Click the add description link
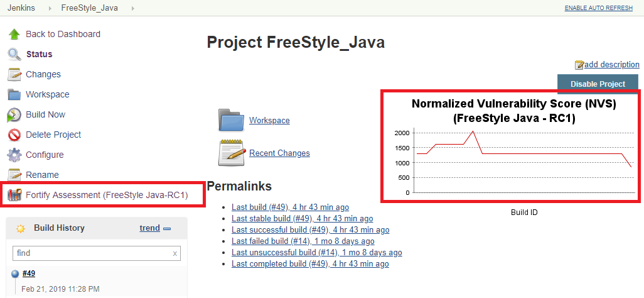644x298 pixels. point(611,65)
